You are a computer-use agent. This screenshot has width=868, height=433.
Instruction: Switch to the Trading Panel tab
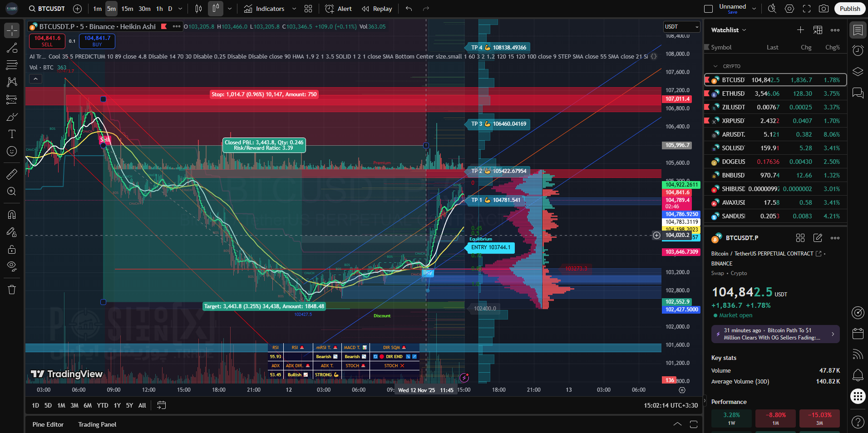pos(97,424)
